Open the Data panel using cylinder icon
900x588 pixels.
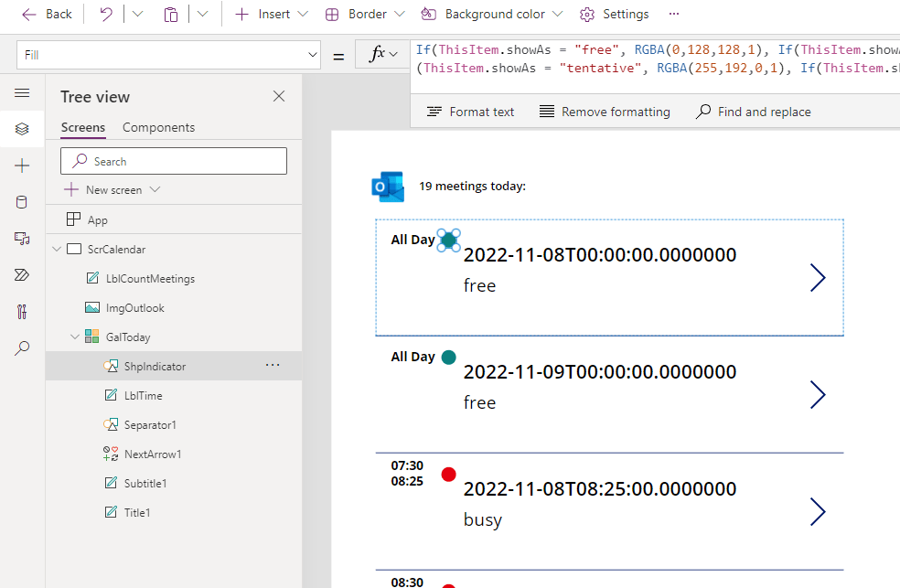click(22, 201)
